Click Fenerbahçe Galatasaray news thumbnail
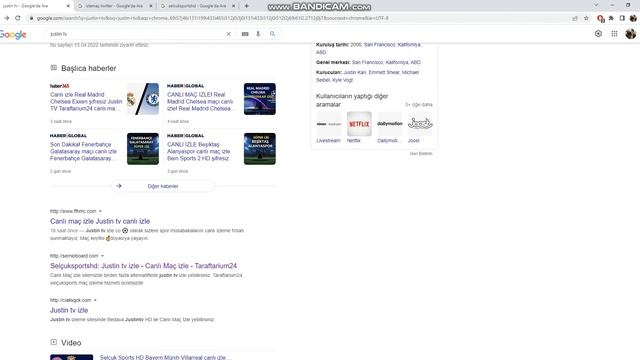 (x=143, y=149)
